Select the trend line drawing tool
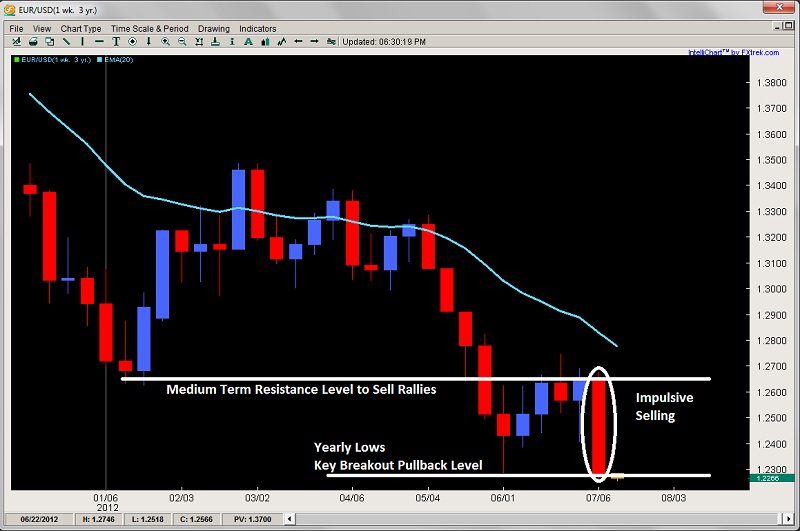800x531 pixels. pos(66,41)
